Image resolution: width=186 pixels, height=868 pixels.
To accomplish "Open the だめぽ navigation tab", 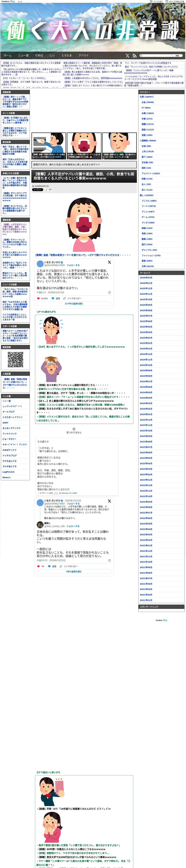I will pos(39,56).
